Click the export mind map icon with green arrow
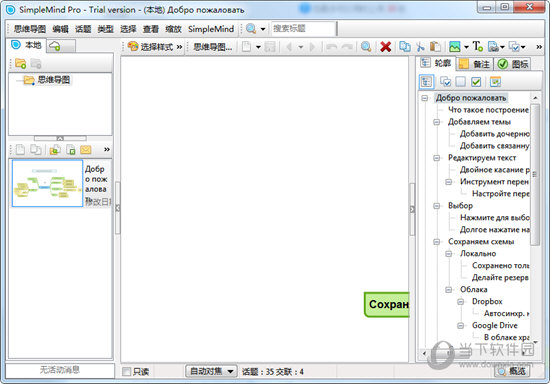550x384 pixels. pos(71,150)
